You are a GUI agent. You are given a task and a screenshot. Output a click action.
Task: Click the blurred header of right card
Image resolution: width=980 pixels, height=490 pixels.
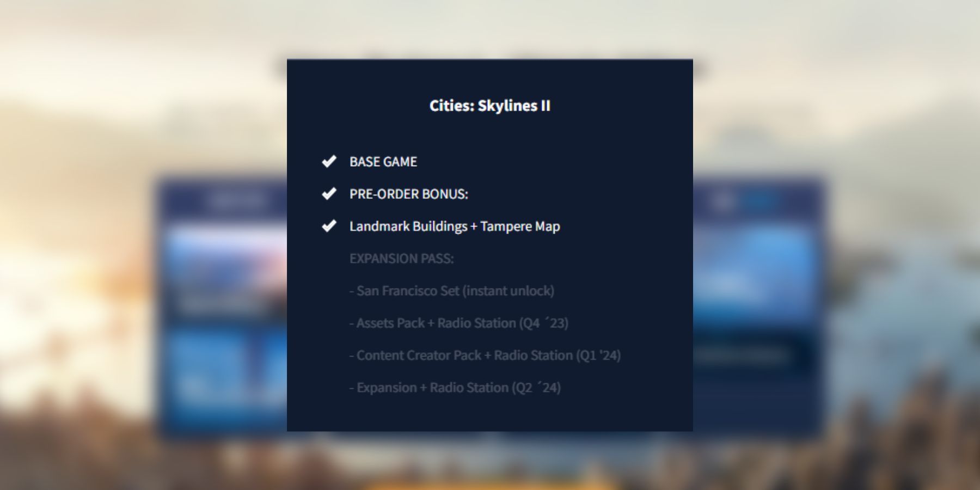[x=757, y=200]
